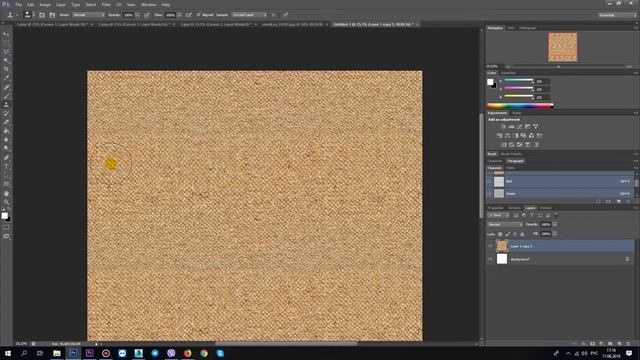Select the Zoom tool

(x=6, y=202)
